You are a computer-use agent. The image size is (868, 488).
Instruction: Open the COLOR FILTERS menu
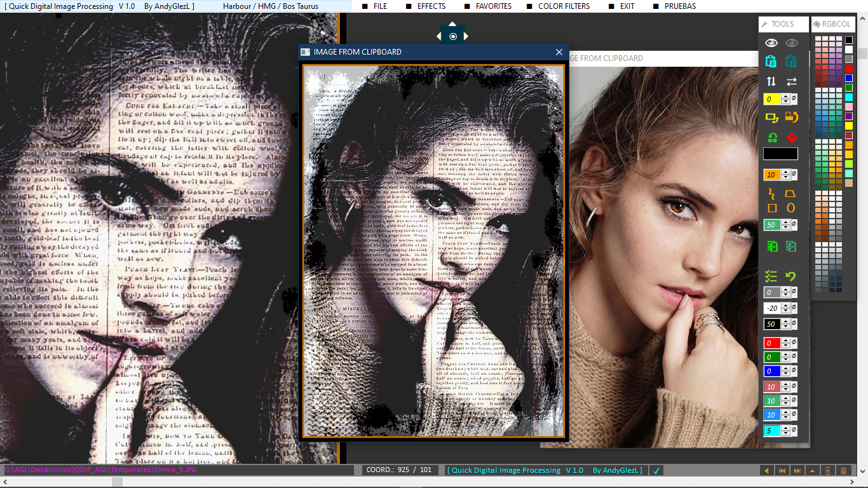tap(563, 6)
